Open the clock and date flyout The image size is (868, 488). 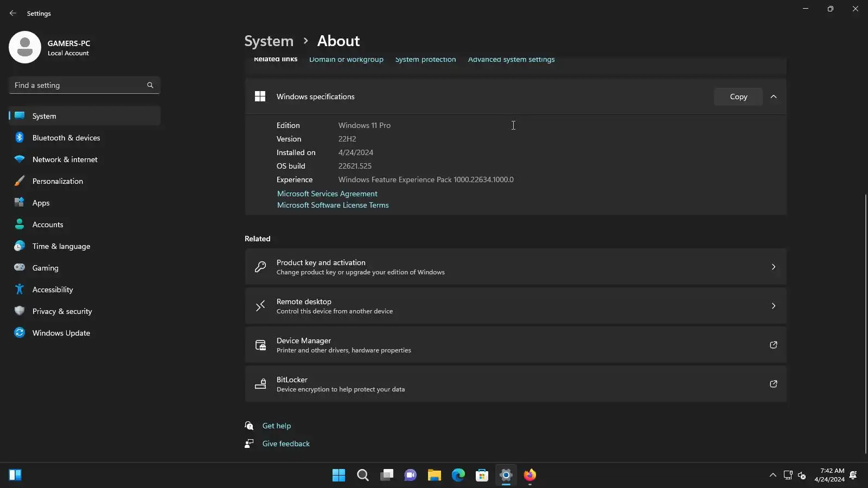pos(829,475)
